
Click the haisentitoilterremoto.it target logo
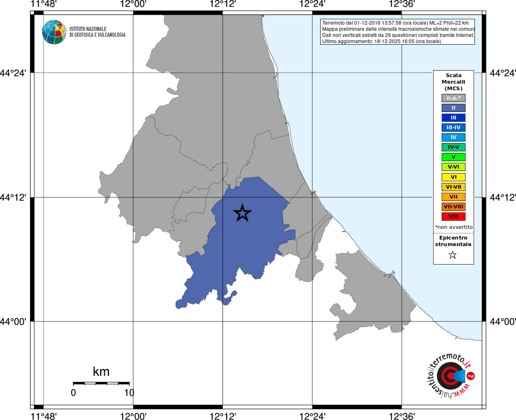451,376
